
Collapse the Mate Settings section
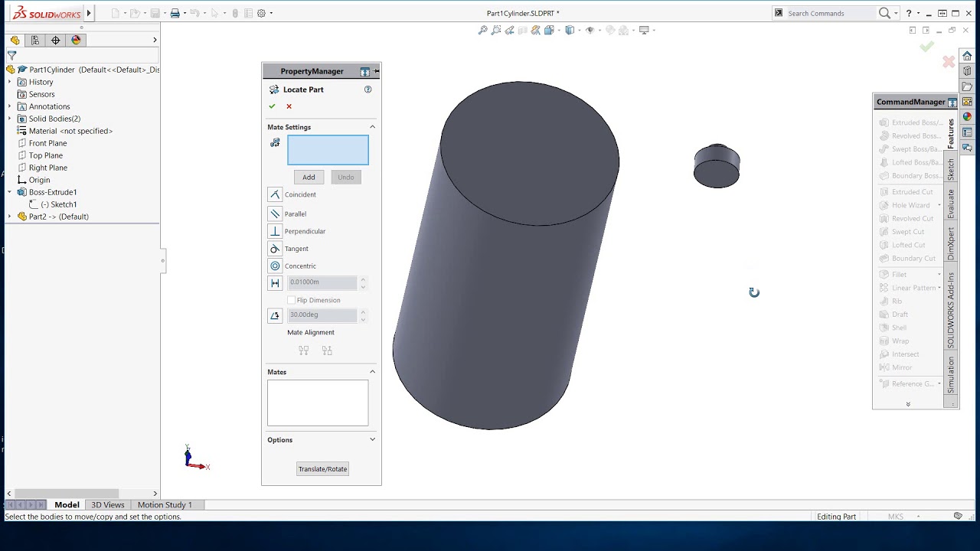[373, 127]
